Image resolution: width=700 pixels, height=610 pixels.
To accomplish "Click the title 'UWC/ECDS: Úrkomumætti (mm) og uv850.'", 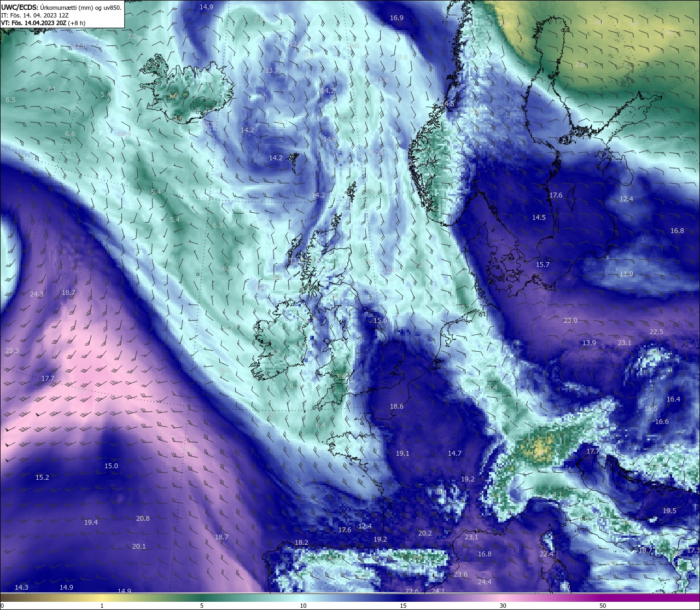I will [x=61, y=8].
